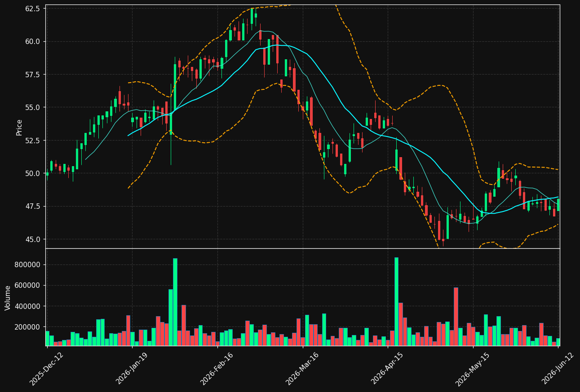580x392 pixels.
Task: Click the 800000 volume axis label
Action: point(28,265)
